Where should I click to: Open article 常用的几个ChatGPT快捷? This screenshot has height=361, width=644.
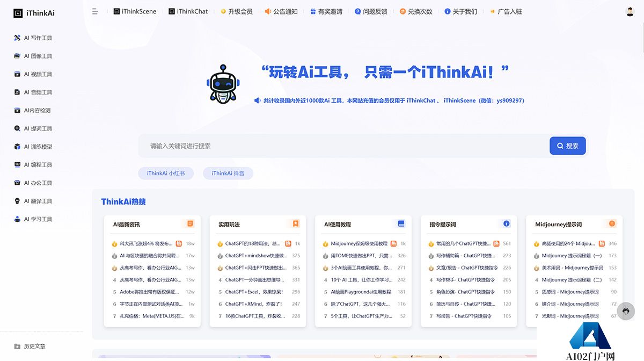(464, 243)
